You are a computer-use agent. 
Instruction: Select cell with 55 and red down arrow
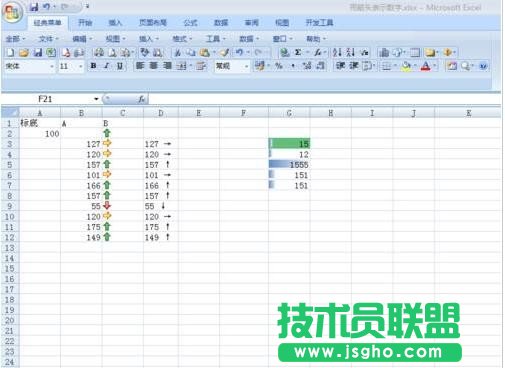tap(81, 206)
